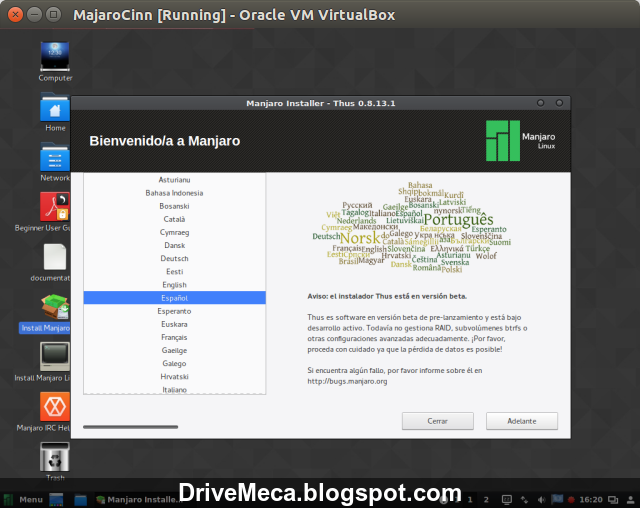This screenshot has width=640, height=508.
Task: Select Galego language
Action: click(x=174, y=363)
